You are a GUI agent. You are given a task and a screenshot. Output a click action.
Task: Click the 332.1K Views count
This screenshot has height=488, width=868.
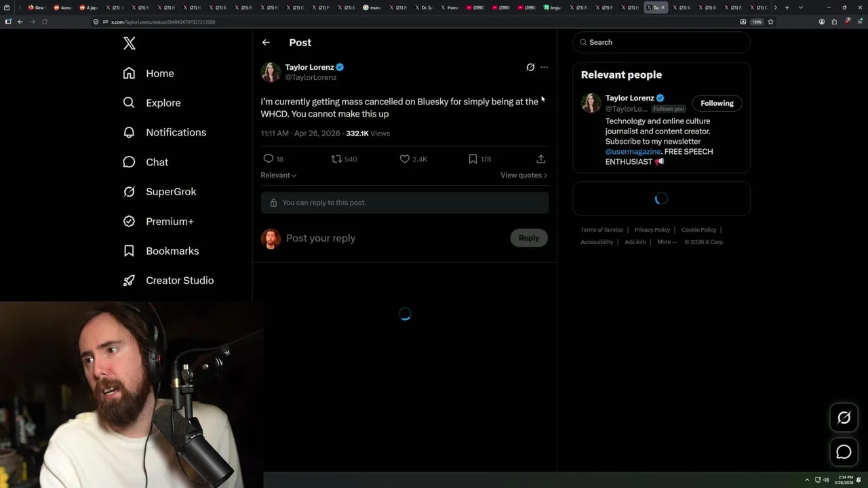(x=368, y=134)
